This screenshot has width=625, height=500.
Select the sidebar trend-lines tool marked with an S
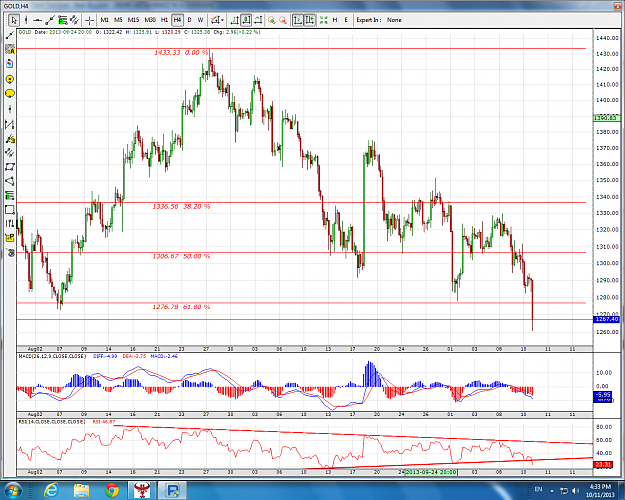pos(10,139)
